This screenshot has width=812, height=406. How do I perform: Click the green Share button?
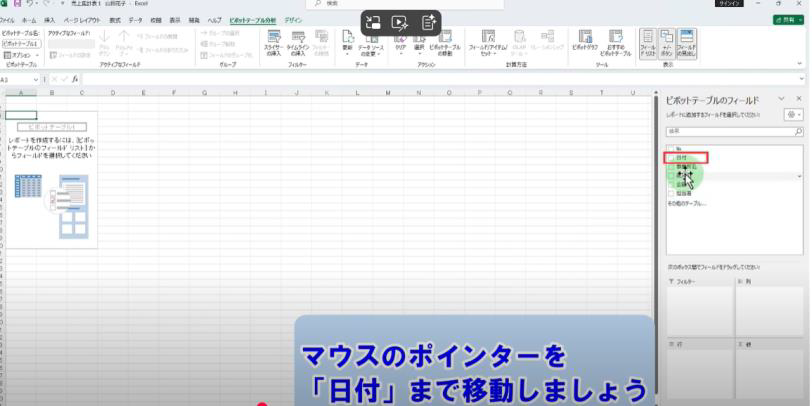click(789, 20)
